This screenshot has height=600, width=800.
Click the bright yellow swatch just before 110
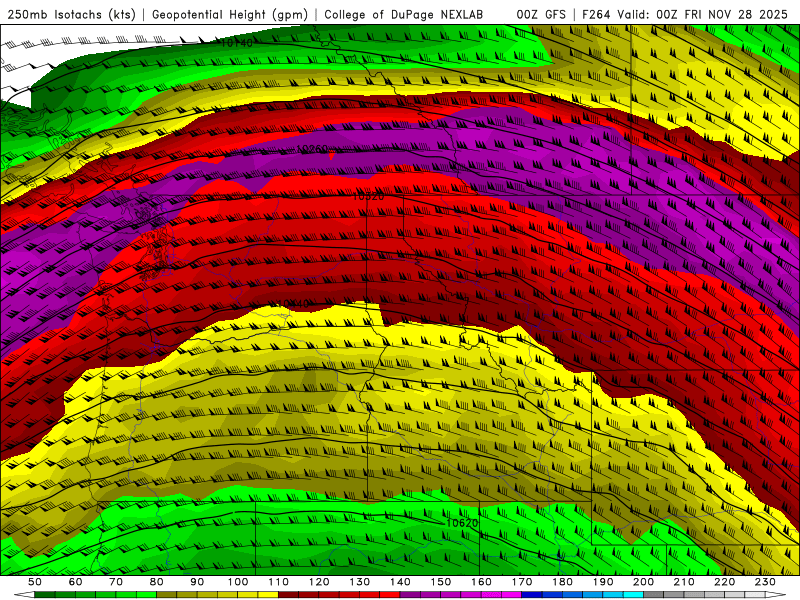click(x=268, y=595)
